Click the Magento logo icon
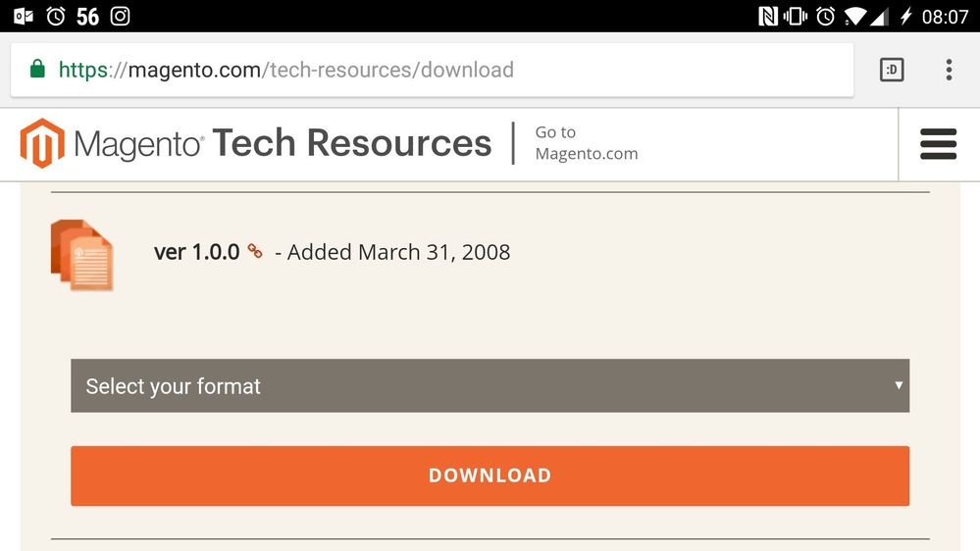Viewport: 980px width, 551px height. [42, 143]
